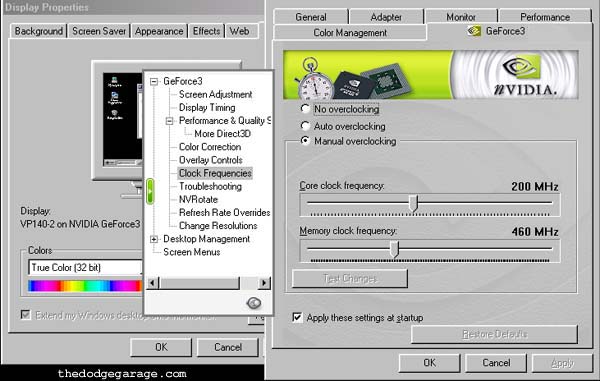Click the Core clock frequency slider handle

413,203
